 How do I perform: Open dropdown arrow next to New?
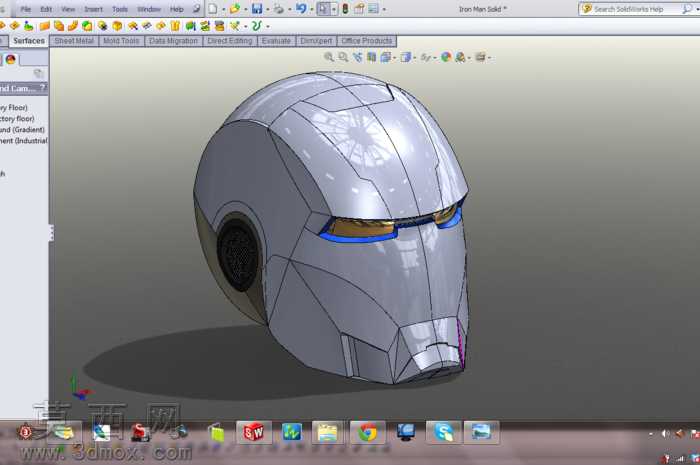point(224,9)
